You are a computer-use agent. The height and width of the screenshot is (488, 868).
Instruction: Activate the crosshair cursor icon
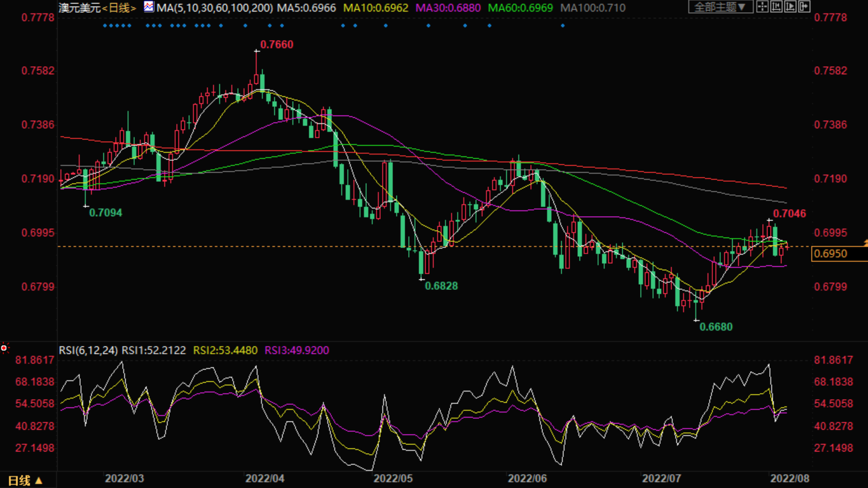coord(762,7)
